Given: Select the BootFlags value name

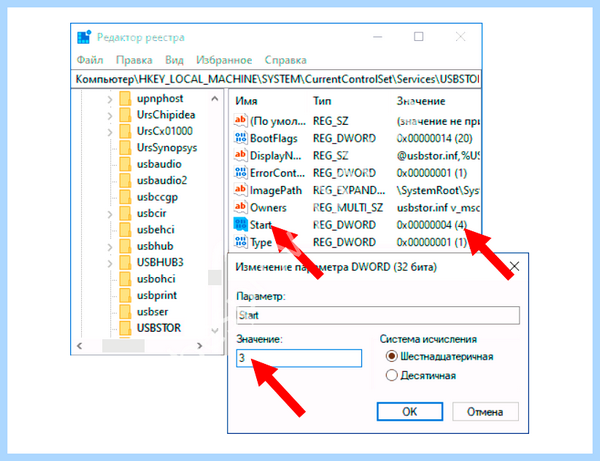Looking at the screenshot, I should pos(274,138).
